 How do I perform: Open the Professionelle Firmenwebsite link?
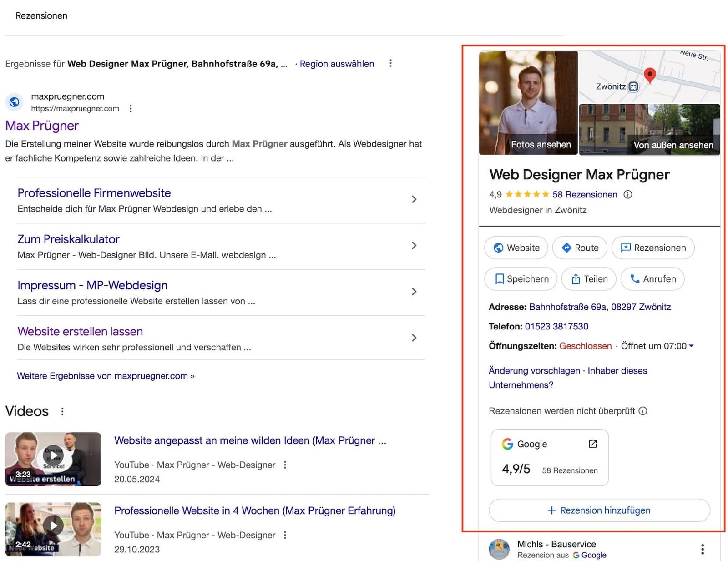pyautogui.click(x=94, y=193)
